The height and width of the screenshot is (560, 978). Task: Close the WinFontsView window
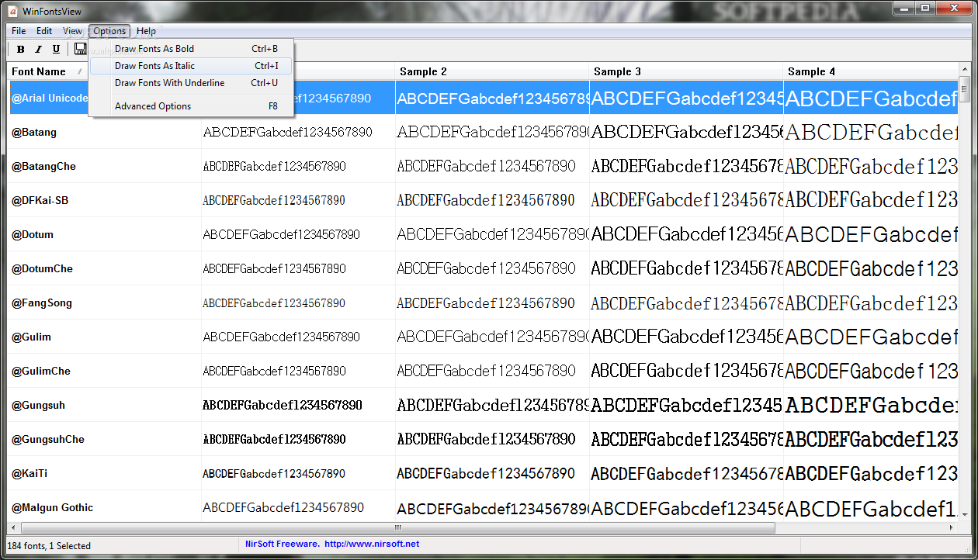point(953,8)
